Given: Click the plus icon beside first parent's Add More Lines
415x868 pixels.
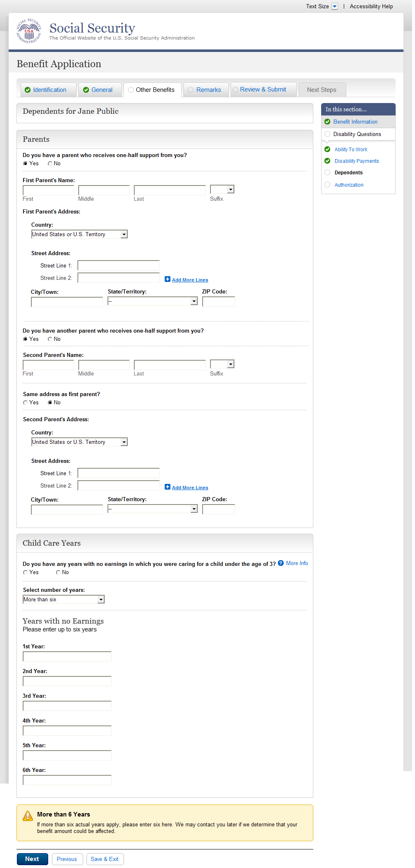Looking at the screenshot, I should (168, 279).
